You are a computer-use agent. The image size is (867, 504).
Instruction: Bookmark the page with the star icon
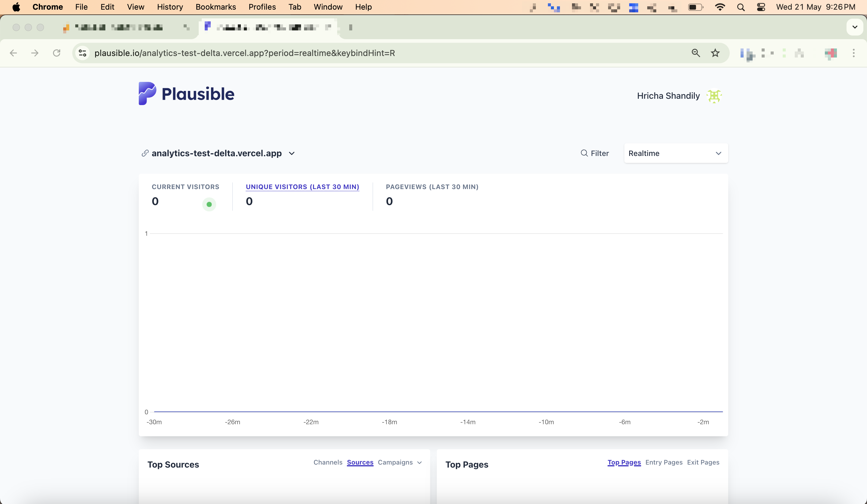pyautogui.click(x=715, y=53)
